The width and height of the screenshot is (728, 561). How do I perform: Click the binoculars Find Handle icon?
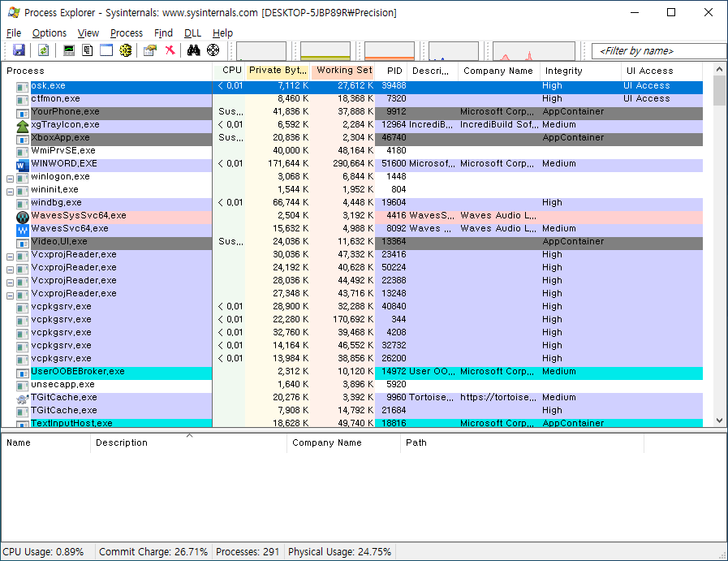194,50
